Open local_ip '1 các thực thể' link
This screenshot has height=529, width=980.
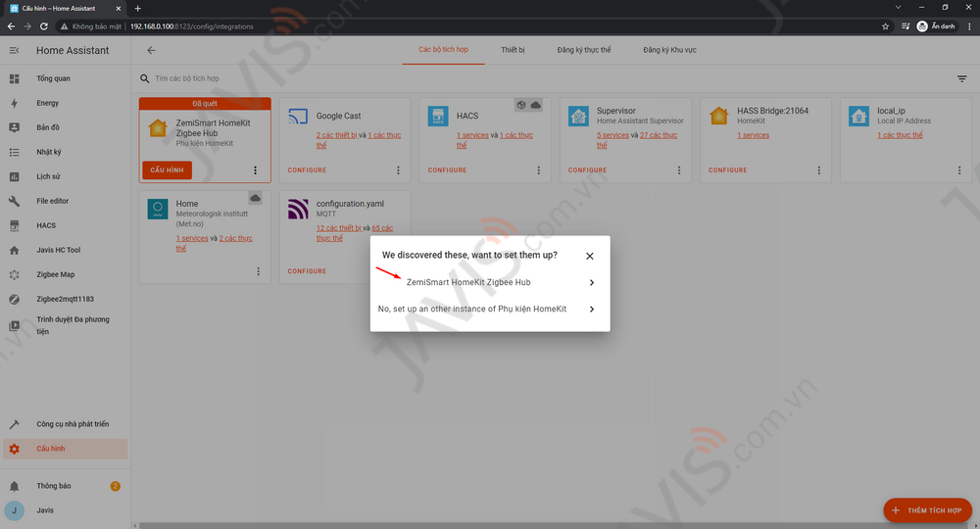[x=900, y=135]
